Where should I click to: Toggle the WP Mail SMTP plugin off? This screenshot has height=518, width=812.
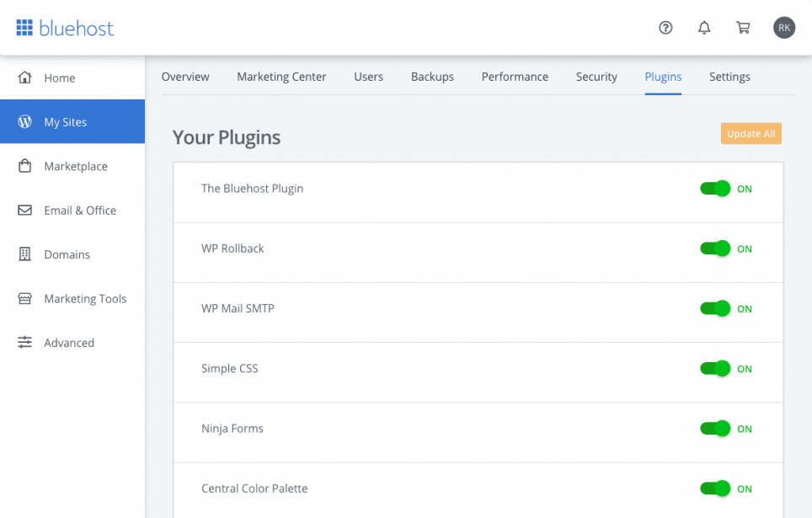(715, 308)
